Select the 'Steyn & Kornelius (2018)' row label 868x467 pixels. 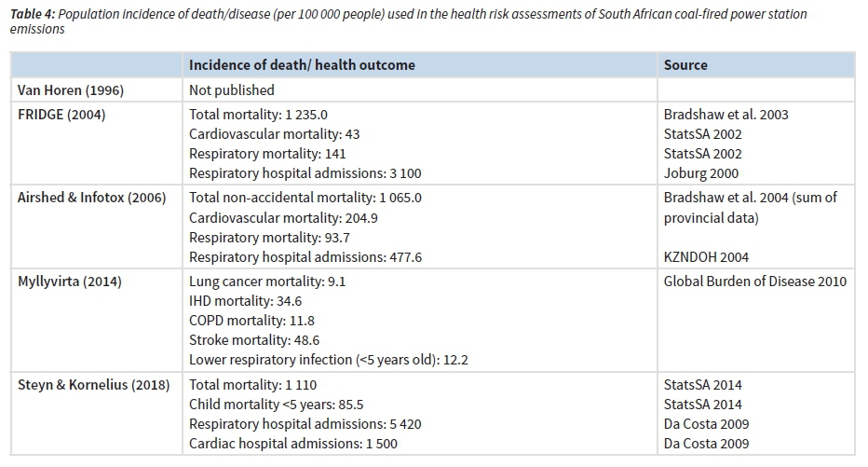click(x=94, y=385)
